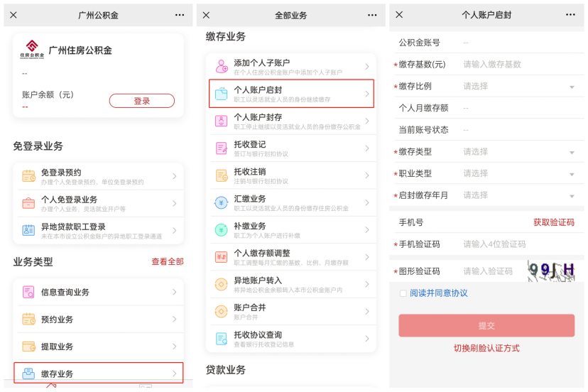Click 查看全部 link
Image resolution: width=588 pixels, height=392 pixels.
[168, 261]
